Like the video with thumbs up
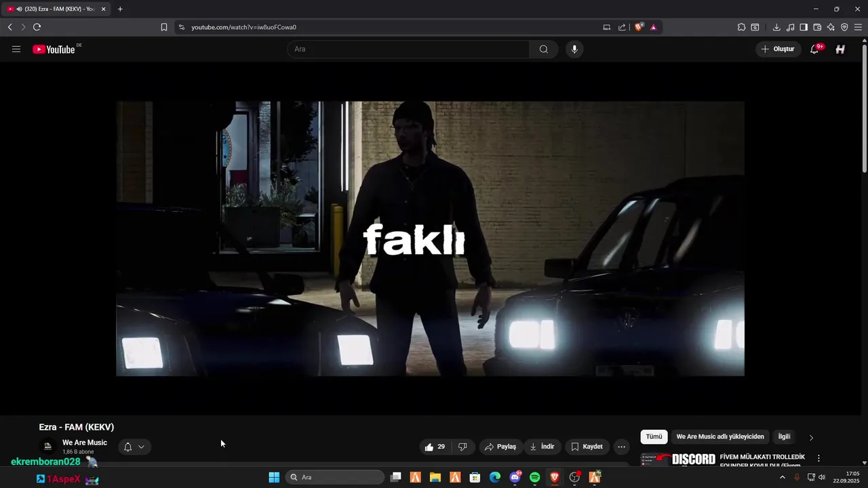Image resolution: width=868 pixels, height=488 pixels. tap(435, 447)
